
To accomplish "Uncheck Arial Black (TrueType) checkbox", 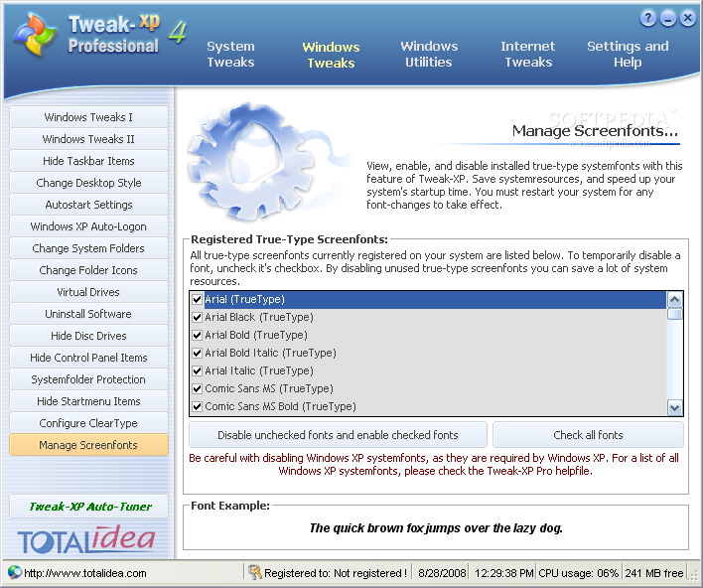I will click(x=197, y=317).
